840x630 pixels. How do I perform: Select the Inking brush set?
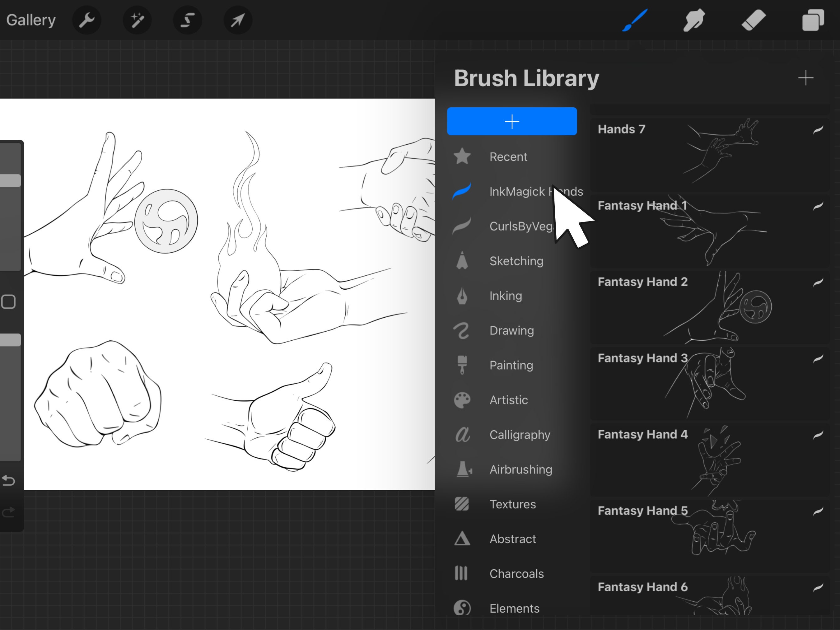point(506,296)
